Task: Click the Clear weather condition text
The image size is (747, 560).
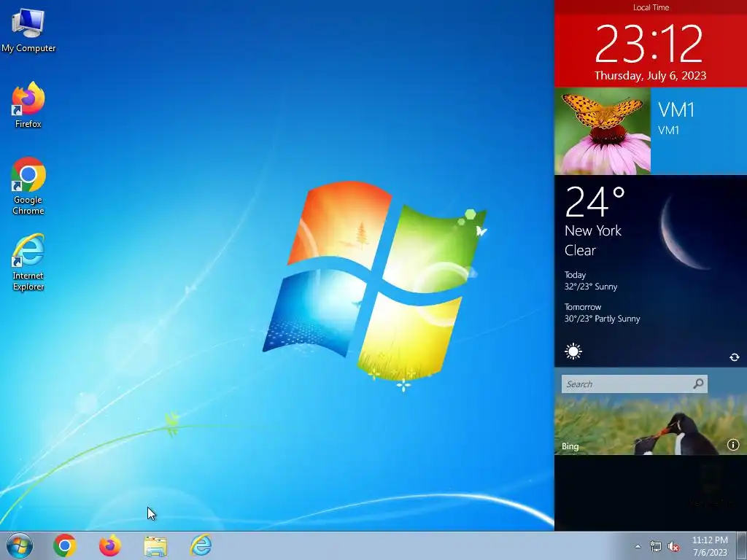Action: 580,251
